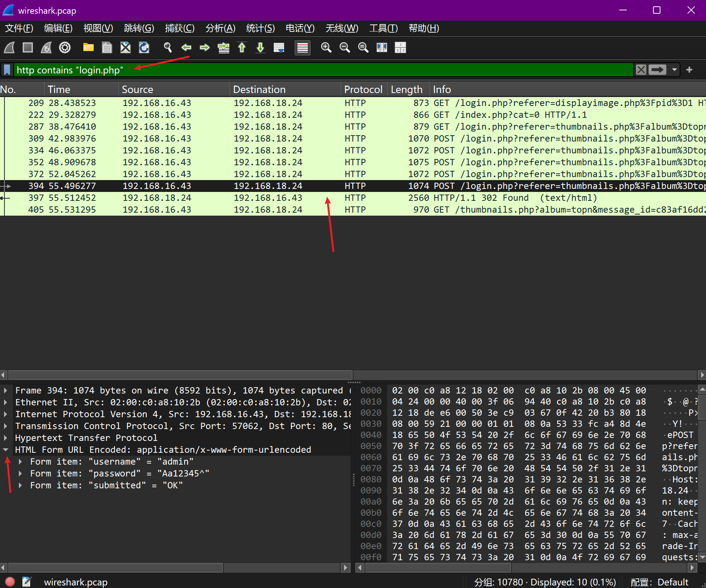Open the 文件(F) menu

tap(19, 28)
